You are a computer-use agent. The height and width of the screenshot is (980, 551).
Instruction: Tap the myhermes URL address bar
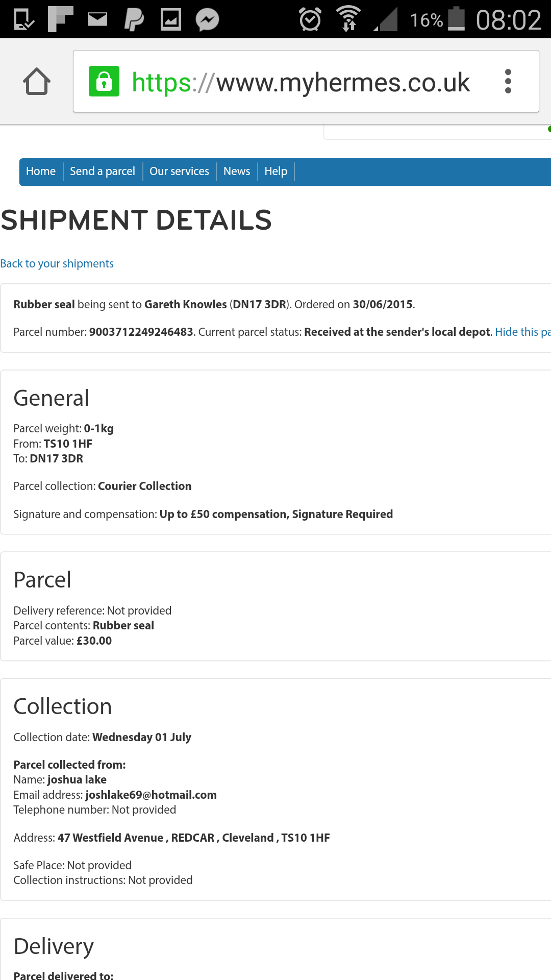pyautogui.click(x=300, y=82)
